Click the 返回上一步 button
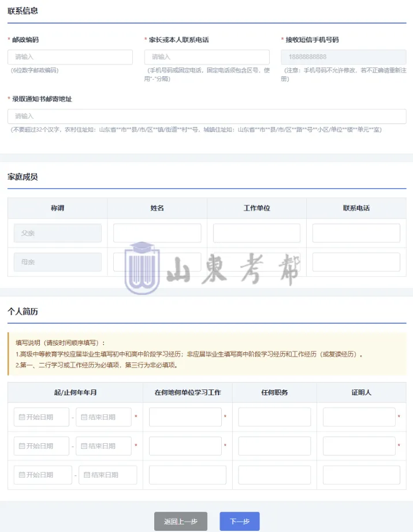413x532 pixels. 181,521
